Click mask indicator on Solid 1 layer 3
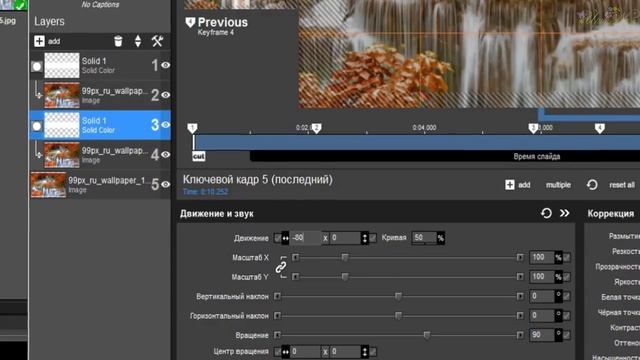640x360 pixels. pyautogui.click(x=37, y=126)
